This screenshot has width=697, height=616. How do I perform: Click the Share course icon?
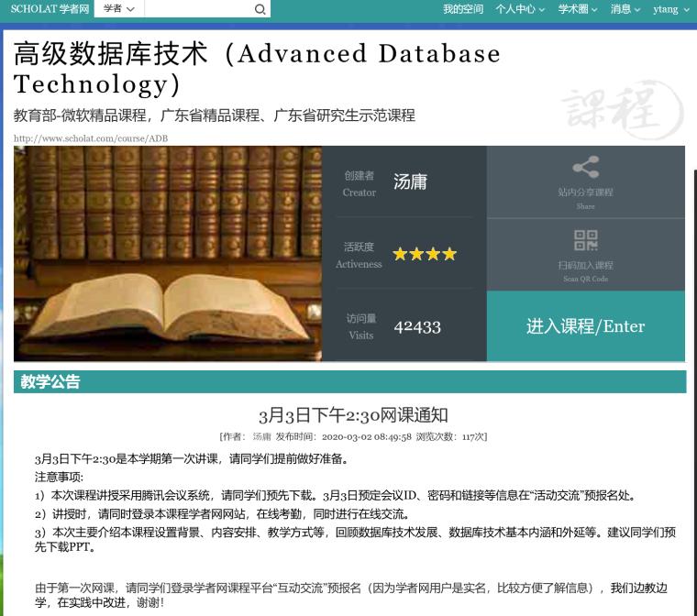(585, 168)
